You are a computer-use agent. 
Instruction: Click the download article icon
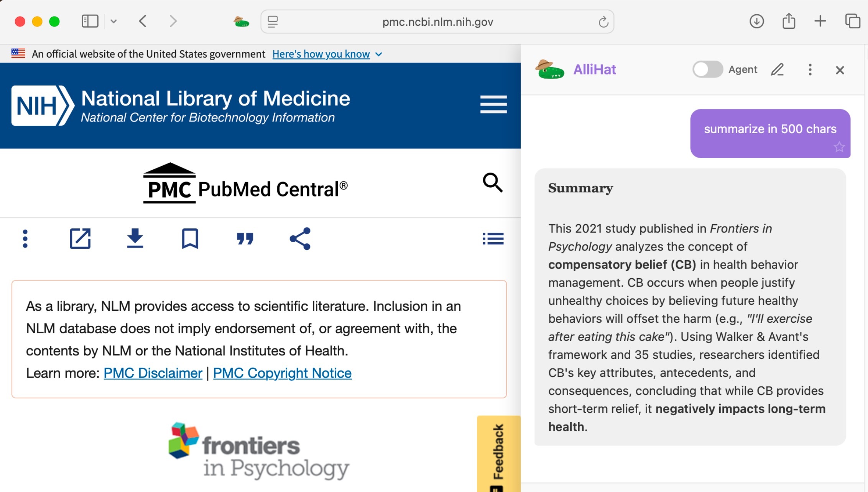coord(135,239)
